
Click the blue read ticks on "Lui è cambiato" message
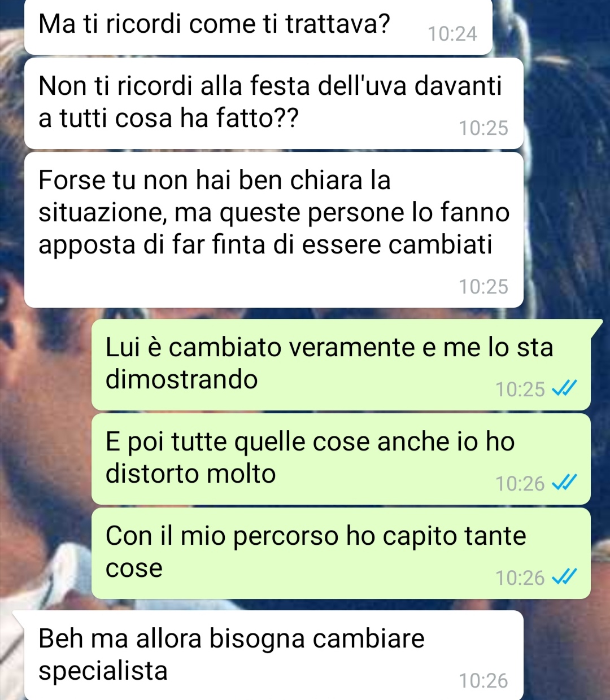tap(564, 388)
